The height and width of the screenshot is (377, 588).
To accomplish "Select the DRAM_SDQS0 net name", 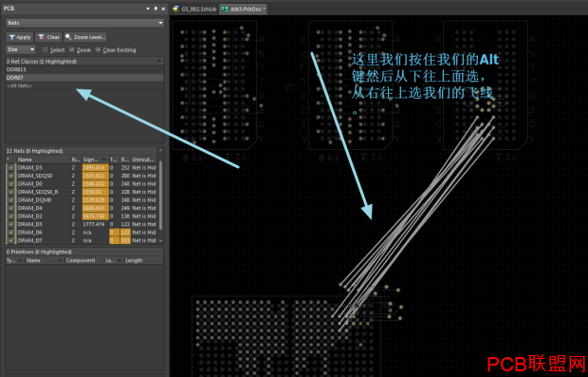I will pyautogui.click(x=35, y=176).
